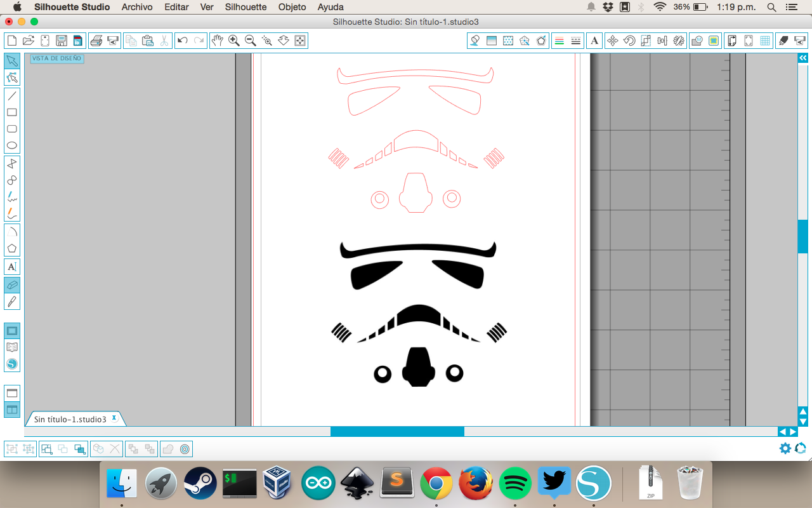Select the Text tool in left toolbar
The width and height of the screenshot is (812, 508).
tap(12, 267)
